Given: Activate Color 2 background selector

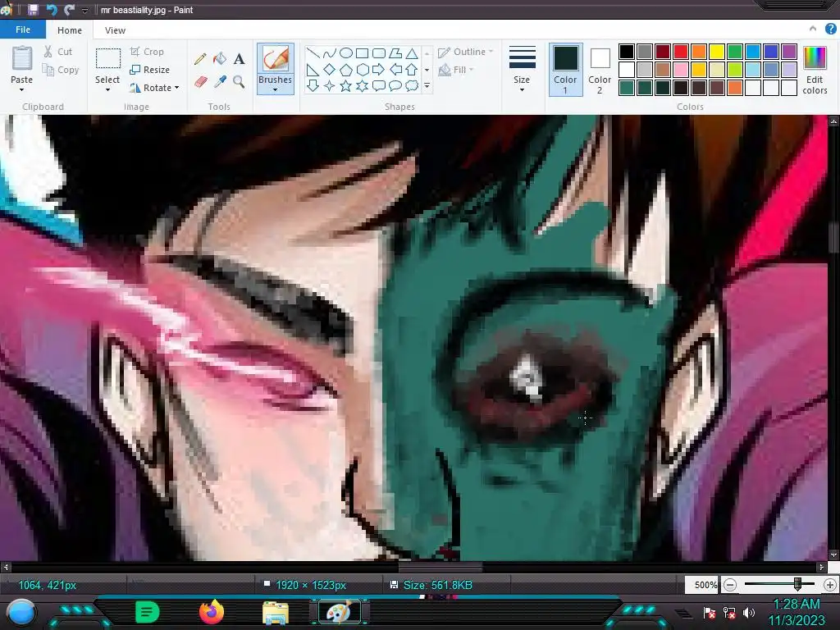Looking at the screenshot, I should (x=600, y=70).
